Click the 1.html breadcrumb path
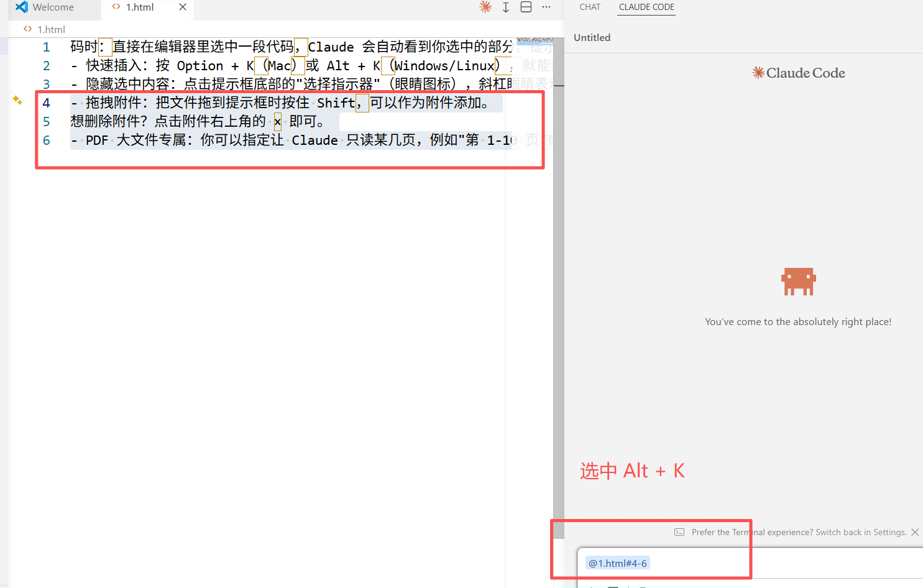The image size is (923, 588). 51,29
